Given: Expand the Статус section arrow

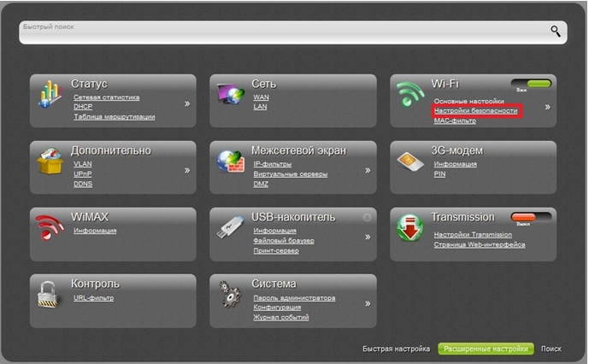Looking at the screenshot, I should pos(186,104).
